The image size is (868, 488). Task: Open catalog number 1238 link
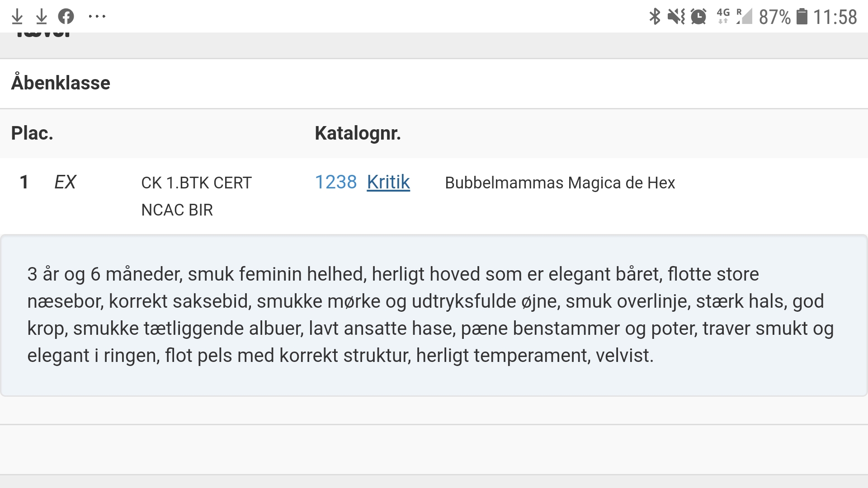pos(336,182)
